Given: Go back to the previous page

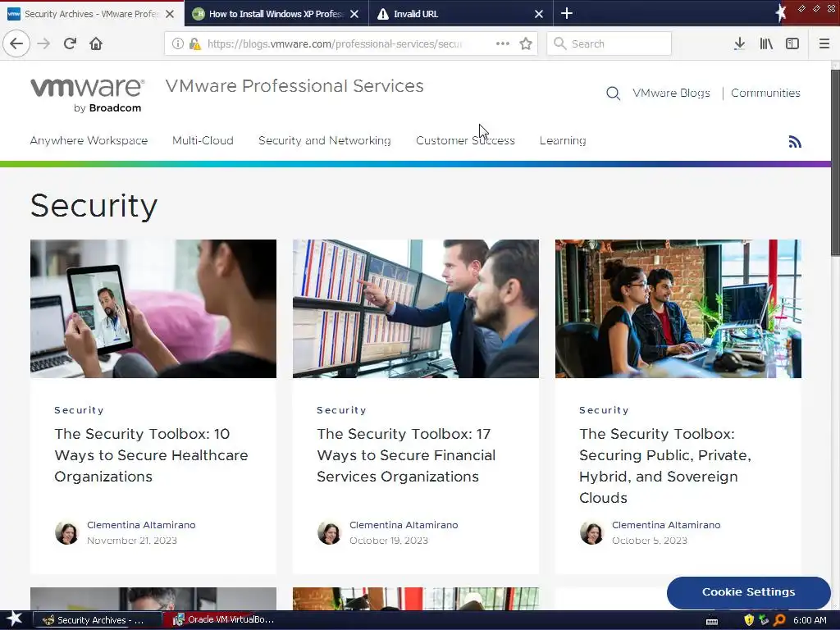Looking at the screenshot, I should click(x=16, y=43).
